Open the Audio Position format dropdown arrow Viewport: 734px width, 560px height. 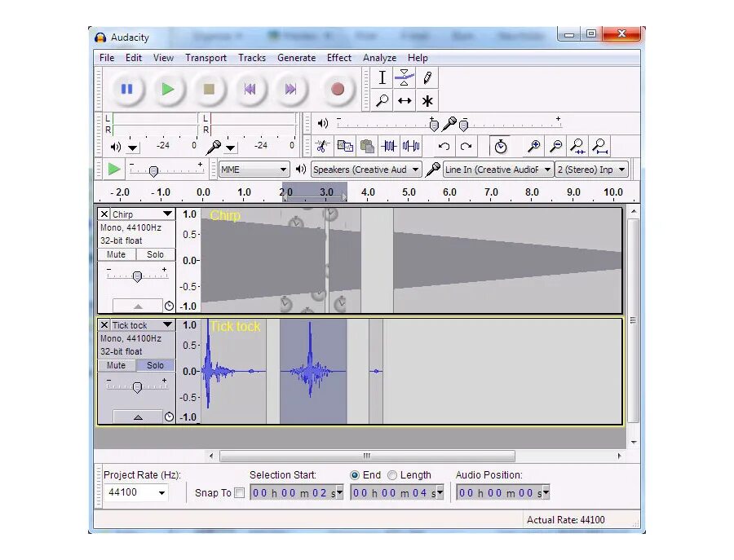(x=546, y=492)
